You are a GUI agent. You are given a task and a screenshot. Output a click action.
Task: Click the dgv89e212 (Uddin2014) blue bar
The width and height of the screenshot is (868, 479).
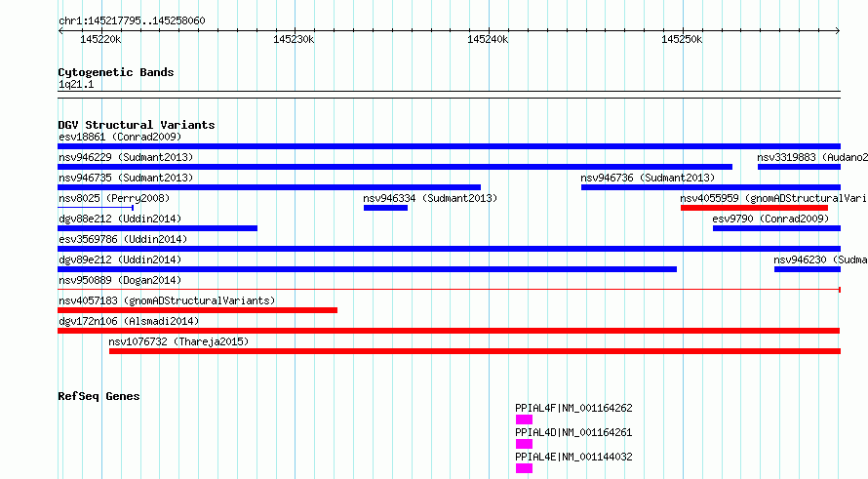367,269
